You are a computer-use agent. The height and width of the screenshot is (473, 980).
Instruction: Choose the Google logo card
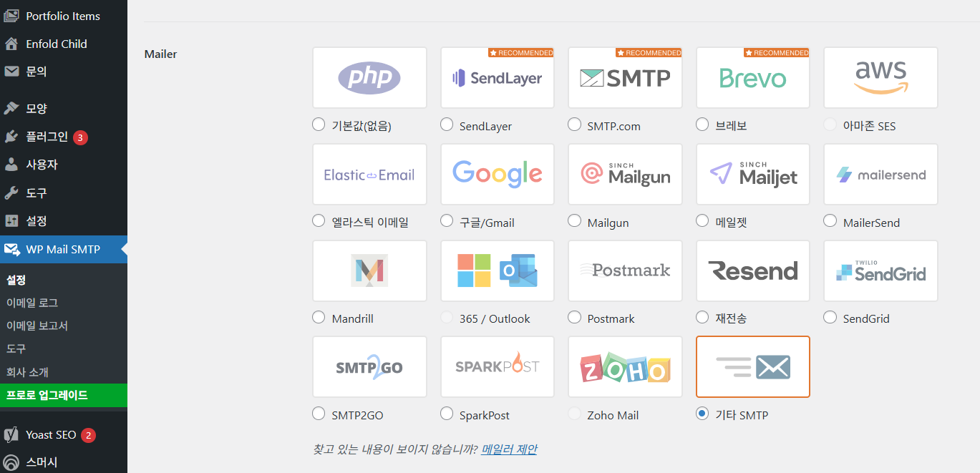[498, 175]
